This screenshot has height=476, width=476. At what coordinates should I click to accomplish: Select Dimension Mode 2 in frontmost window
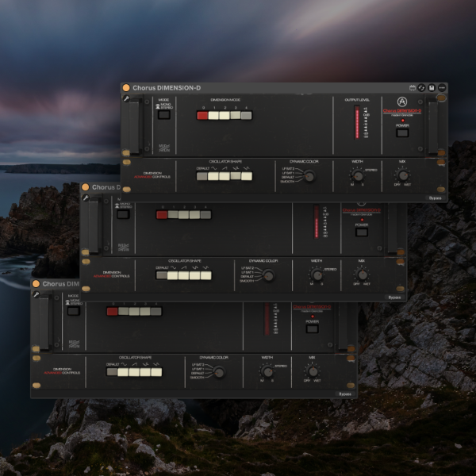[225, 115]
